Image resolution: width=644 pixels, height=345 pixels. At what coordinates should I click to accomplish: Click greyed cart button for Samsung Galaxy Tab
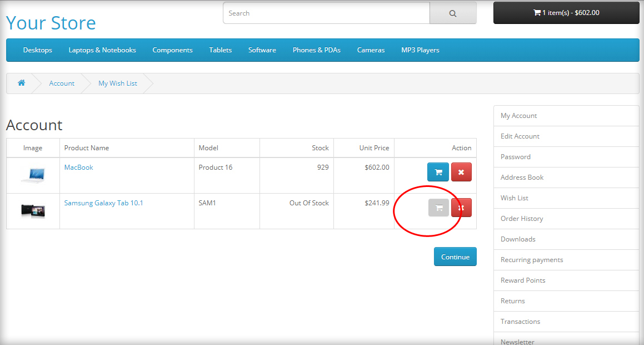(438, 208)
